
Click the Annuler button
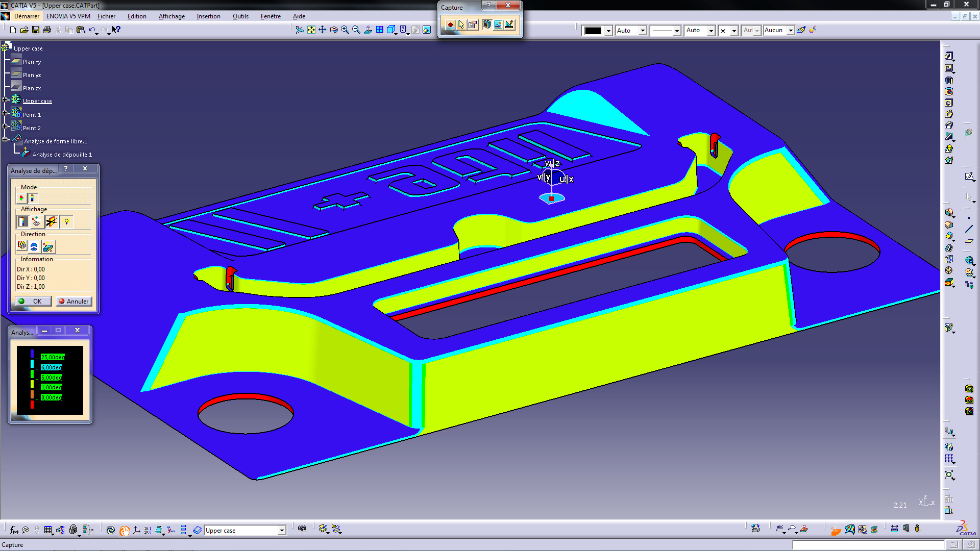point(73,301)
